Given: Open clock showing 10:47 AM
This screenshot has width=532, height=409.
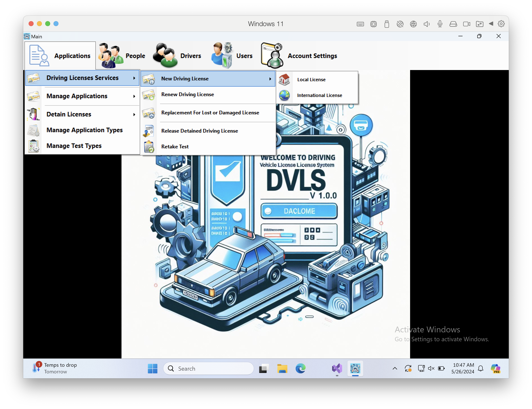Looking at the screenshot, I should tap(463, 369).
